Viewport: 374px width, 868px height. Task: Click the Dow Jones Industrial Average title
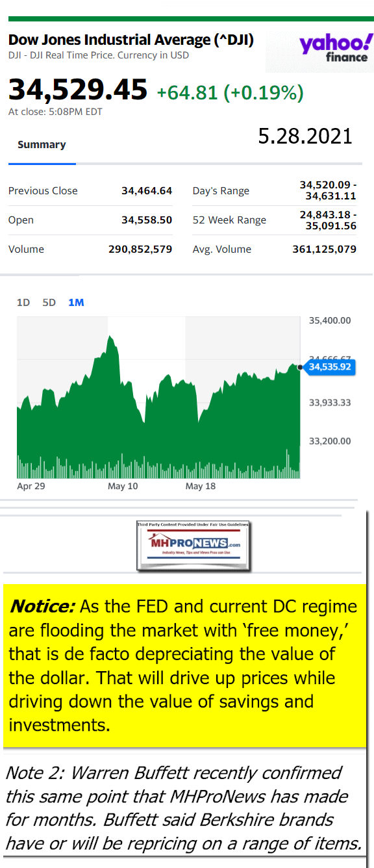(131, 40)
